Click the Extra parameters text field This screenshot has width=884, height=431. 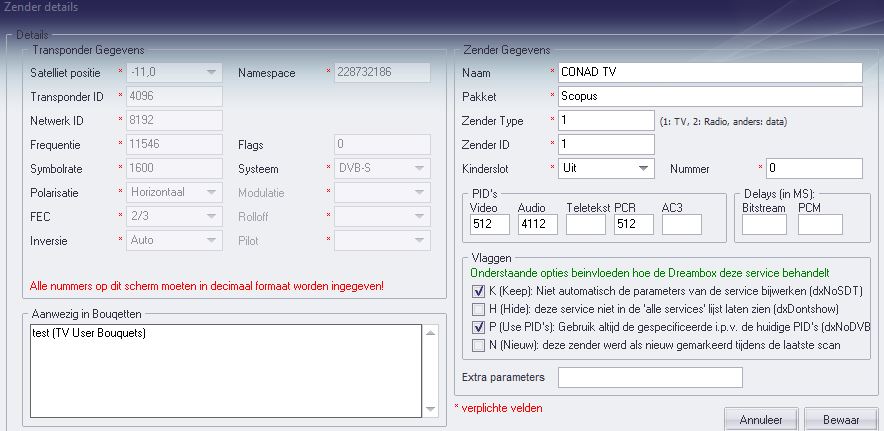pos(650,377)
